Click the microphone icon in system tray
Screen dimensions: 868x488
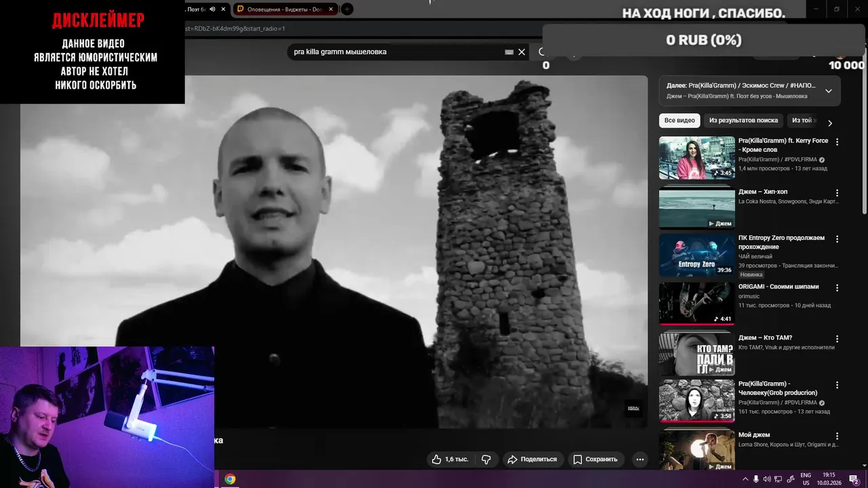click(x=755, y=479)
